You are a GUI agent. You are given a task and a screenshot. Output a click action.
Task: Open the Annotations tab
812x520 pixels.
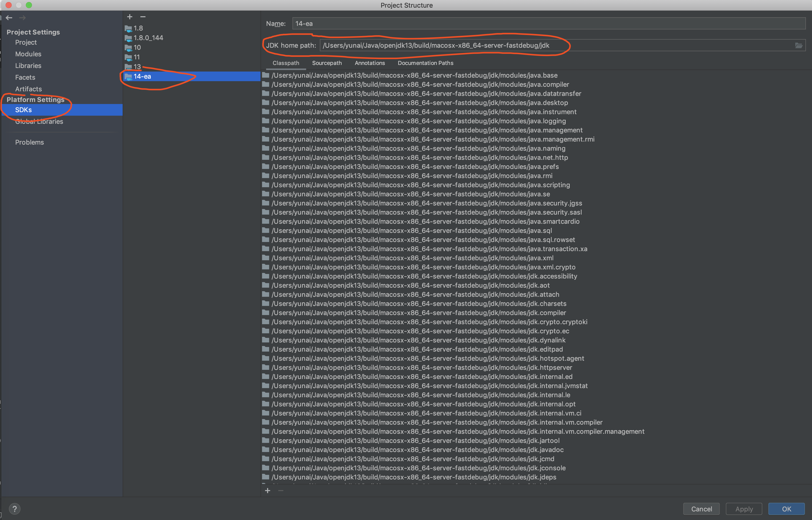[370, 63]
